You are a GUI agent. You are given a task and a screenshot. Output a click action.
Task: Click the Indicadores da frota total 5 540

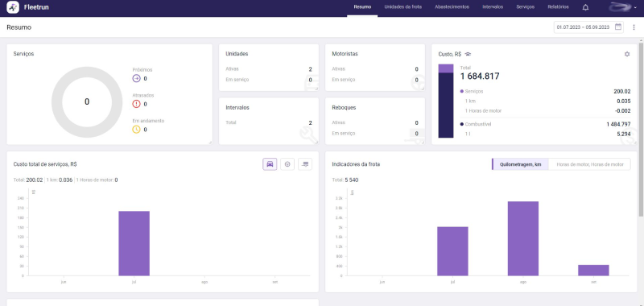coord(352,180)
